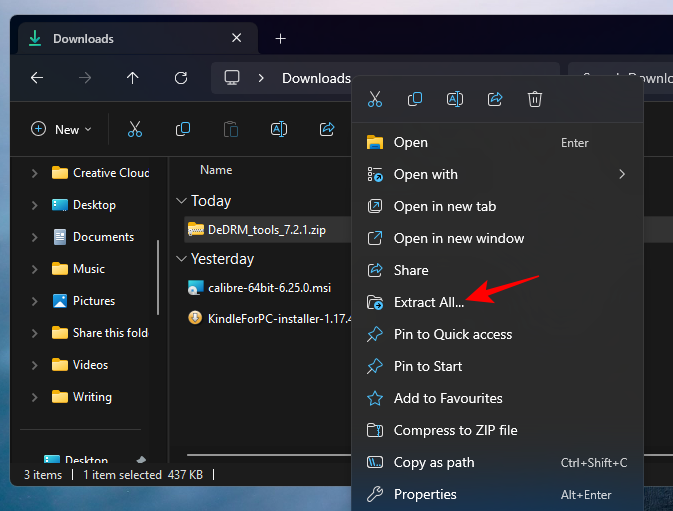Screen dimensions: 673x511
Task: Collapse the Today file group
Action: pyautogui.click(x=181, y=201)
